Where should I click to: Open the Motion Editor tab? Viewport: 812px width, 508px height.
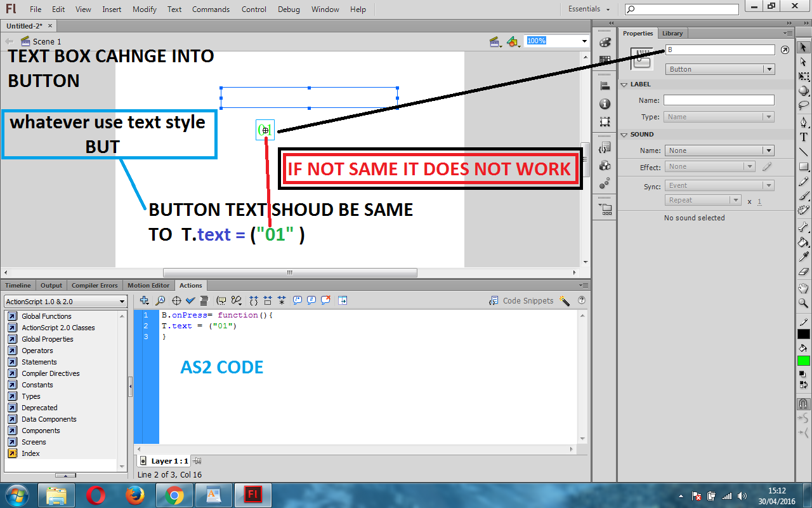[x=148, y=286]
